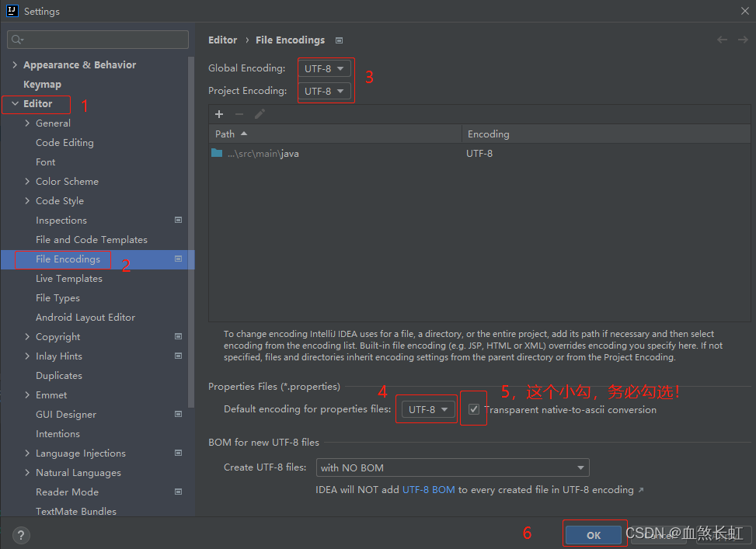The image size is (756, 549).
Task: Expand the Inlay Hints node chevron
Action: coord(27,356)
